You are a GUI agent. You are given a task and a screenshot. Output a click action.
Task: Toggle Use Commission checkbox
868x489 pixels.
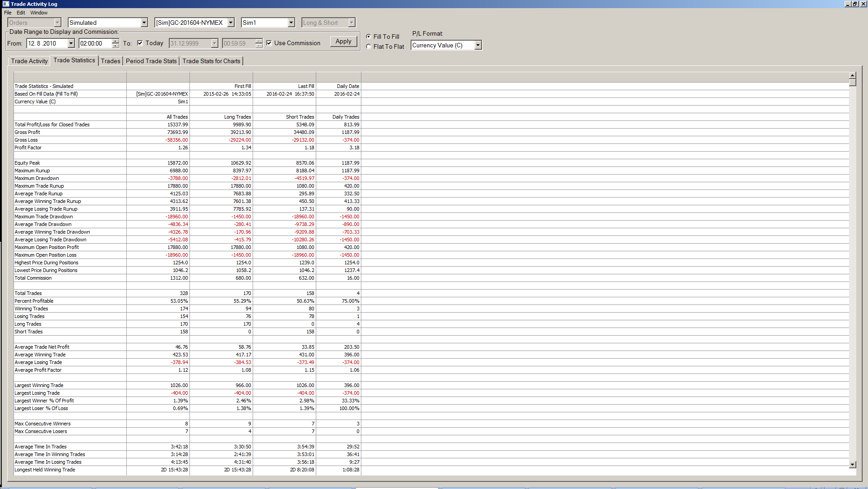pos(269,43)
